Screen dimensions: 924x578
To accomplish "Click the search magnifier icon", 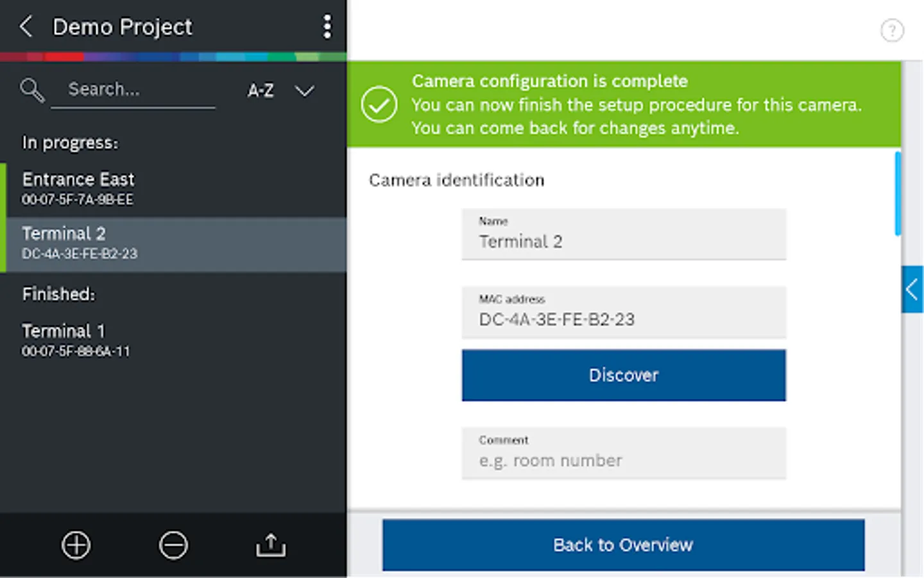I will click(32, 91).
